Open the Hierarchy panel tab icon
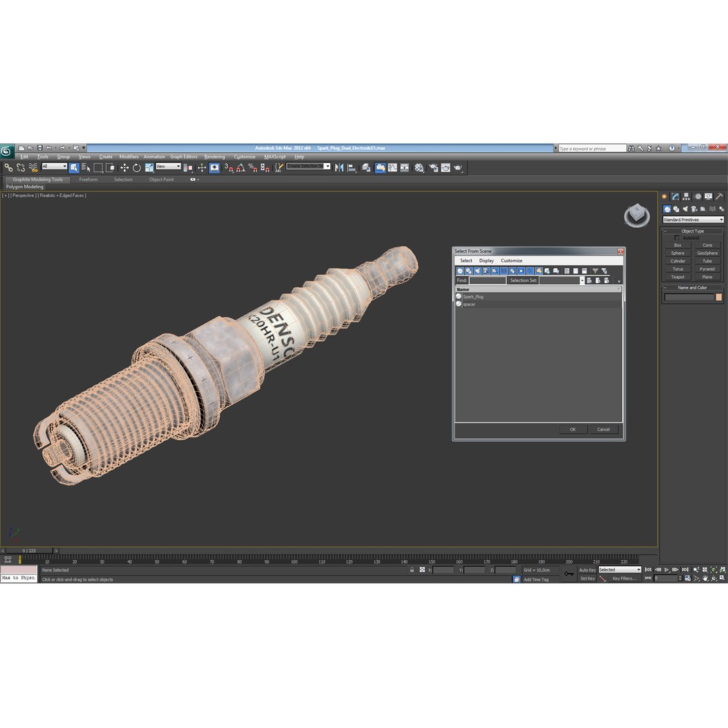 click(x=686, y=197)
